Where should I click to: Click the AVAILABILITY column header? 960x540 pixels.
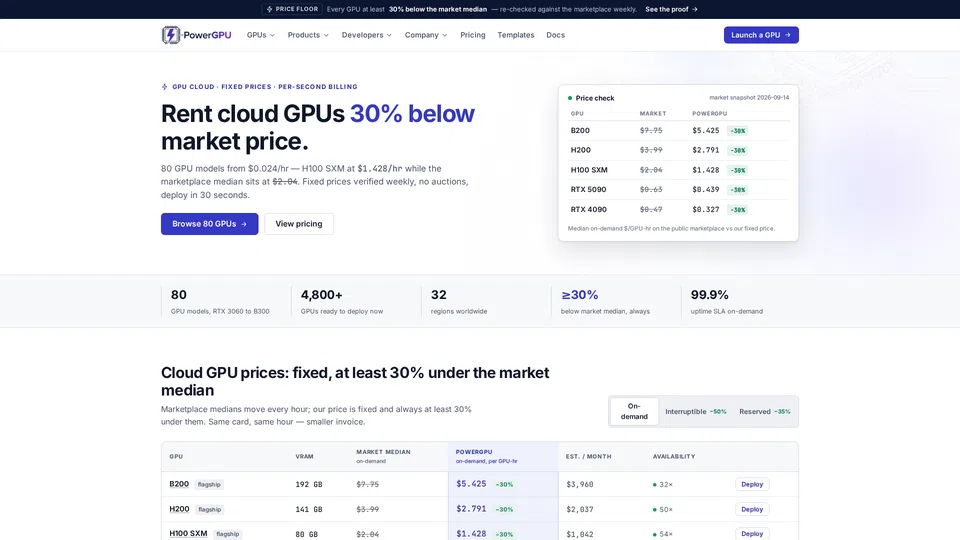click(673, 457)
